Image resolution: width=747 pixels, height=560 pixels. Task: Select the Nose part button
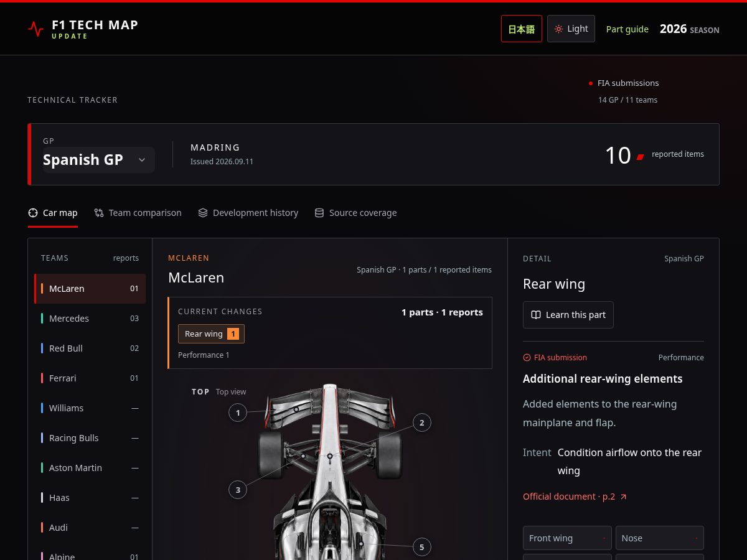click(x=660, y=538)
